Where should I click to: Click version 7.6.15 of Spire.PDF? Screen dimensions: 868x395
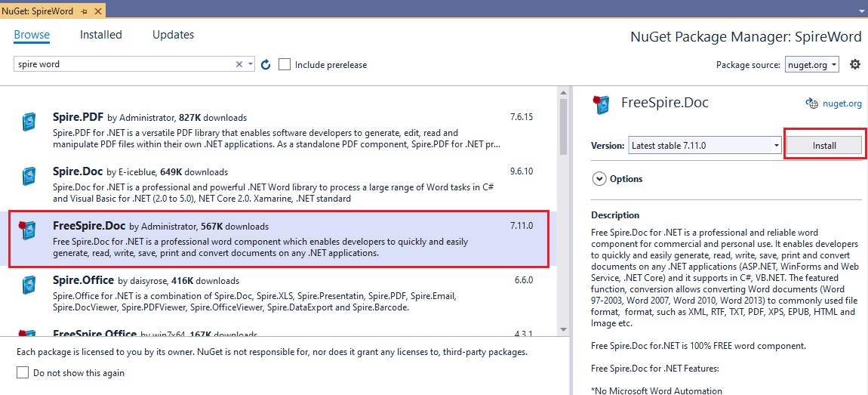[x=522, y=118]
